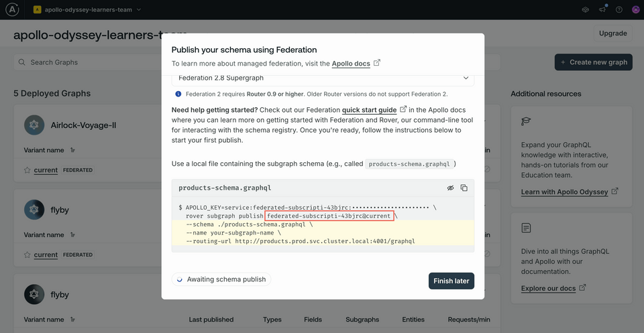Click the yellow organization badge icon
Screen dimensions: 644x333
pyautogui.click(x=37, y=9)
